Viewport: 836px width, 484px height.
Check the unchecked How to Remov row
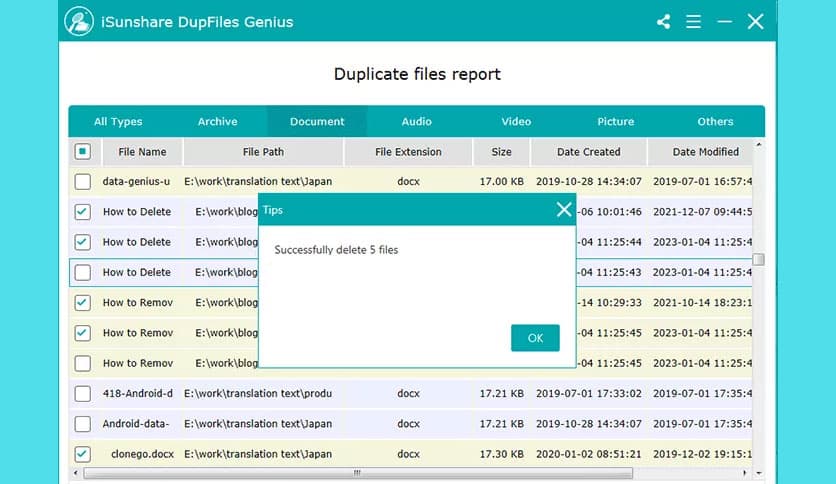(x=83, y=364)
